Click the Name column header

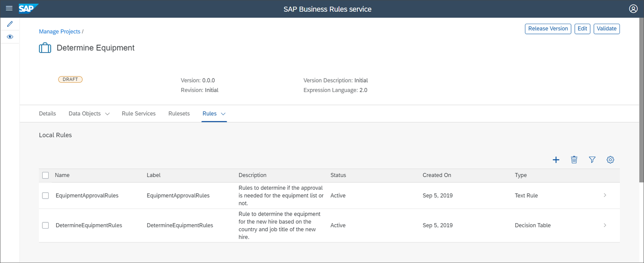point(62,175)
